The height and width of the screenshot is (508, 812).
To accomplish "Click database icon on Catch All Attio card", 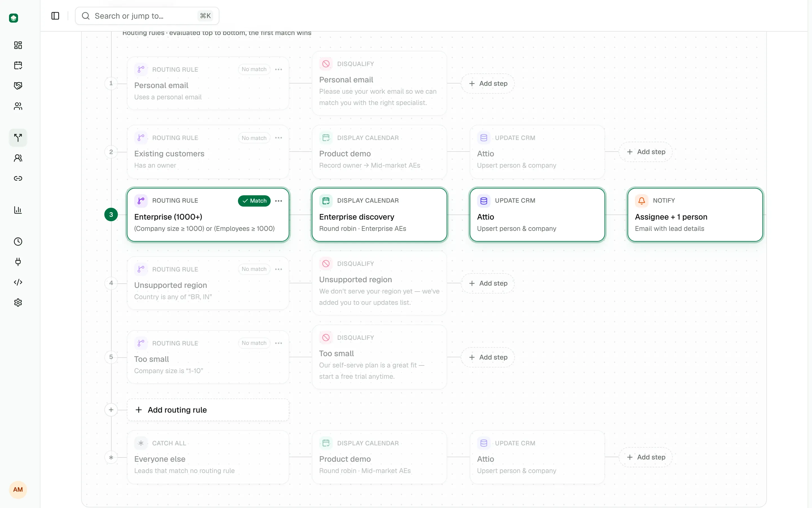I will 484,443.
